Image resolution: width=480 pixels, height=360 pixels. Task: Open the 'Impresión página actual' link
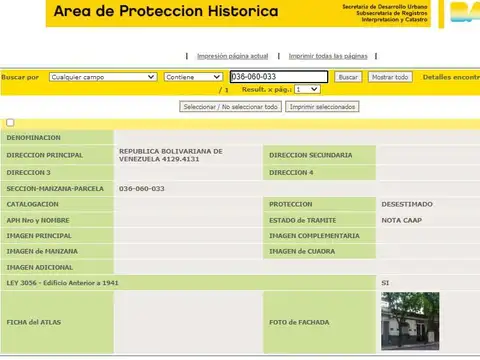(x=233, y=56)
